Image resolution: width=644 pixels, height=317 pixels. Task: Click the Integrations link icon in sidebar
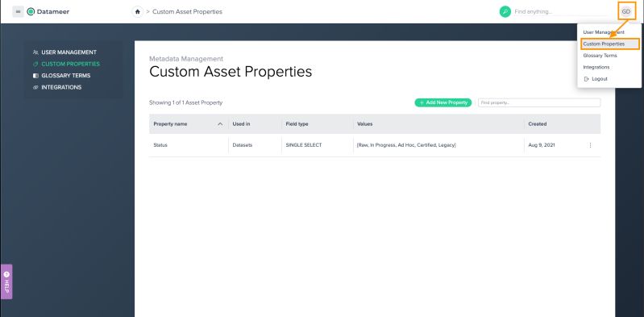(x=35, y=87)
